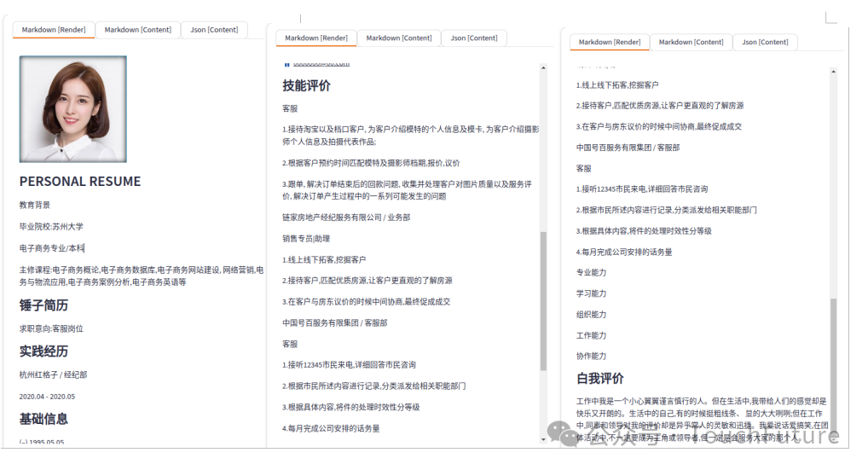Screen dimensions: 868x470
Task: Switch to Markdown [Content] tab in right panel
Action: tap(692, 42)
